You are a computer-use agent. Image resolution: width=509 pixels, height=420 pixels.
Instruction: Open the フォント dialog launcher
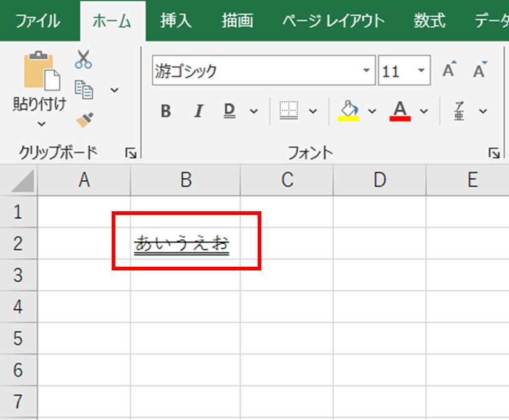click(x=493, y=153)
